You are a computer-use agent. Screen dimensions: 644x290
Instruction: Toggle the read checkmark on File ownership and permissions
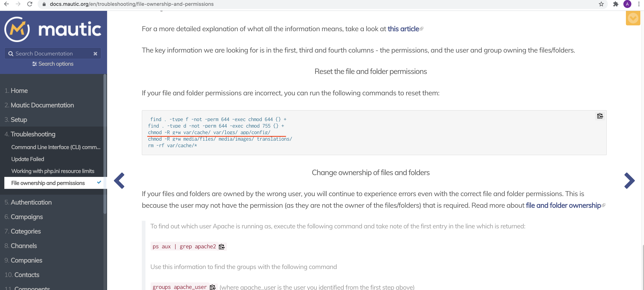pos(99,183)
